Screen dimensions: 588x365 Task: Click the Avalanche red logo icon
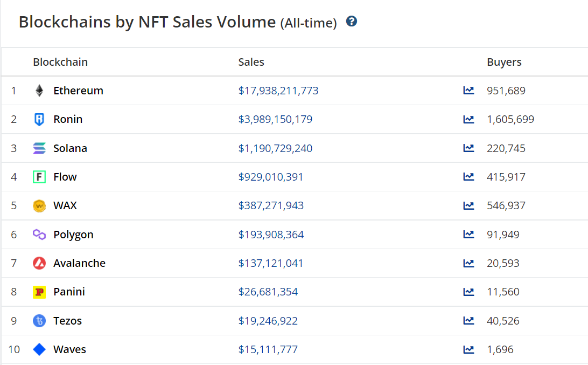point(39,263)
